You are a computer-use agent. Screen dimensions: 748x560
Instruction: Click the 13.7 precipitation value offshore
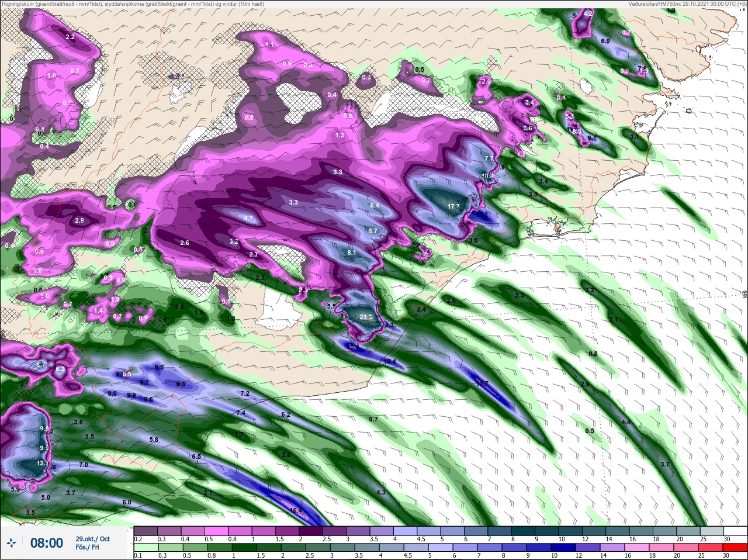coord(482,383)
